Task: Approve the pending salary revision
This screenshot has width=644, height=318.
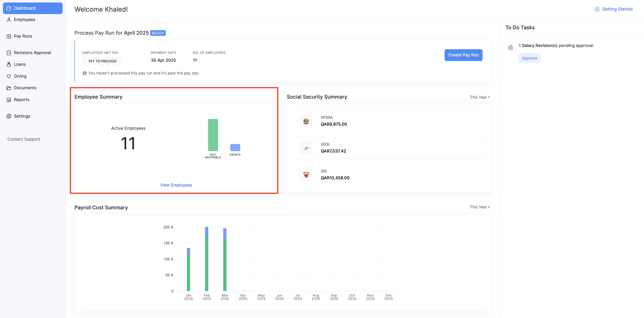Action: tap(529, 58)
